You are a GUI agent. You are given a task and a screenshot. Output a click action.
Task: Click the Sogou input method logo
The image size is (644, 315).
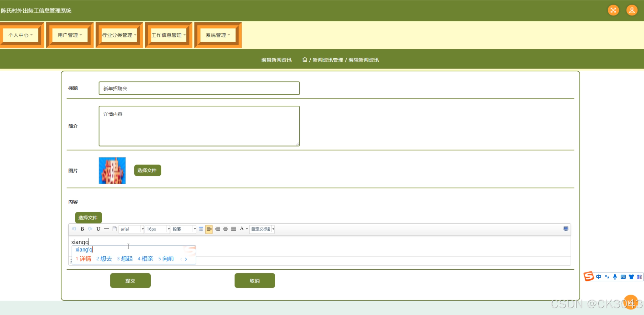(589, 276)
